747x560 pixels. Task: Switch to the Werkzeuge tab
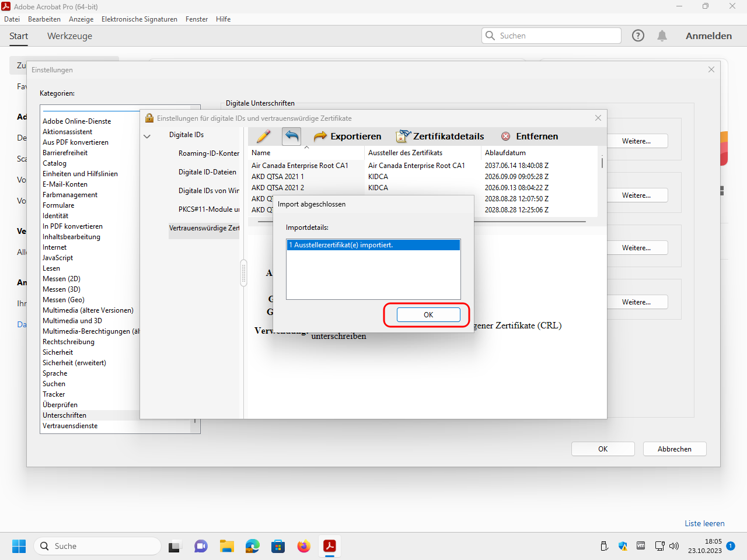coord(69,36)
